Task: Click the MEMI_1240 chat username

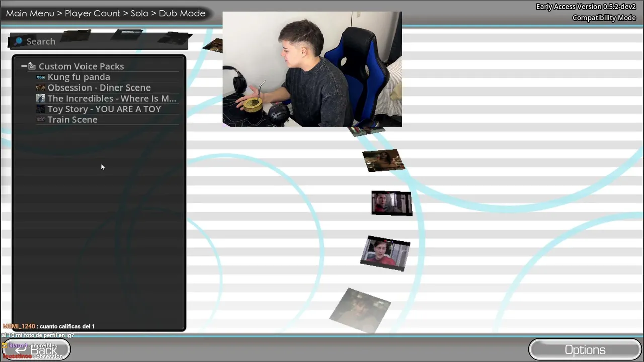Action: pos(19,326)
